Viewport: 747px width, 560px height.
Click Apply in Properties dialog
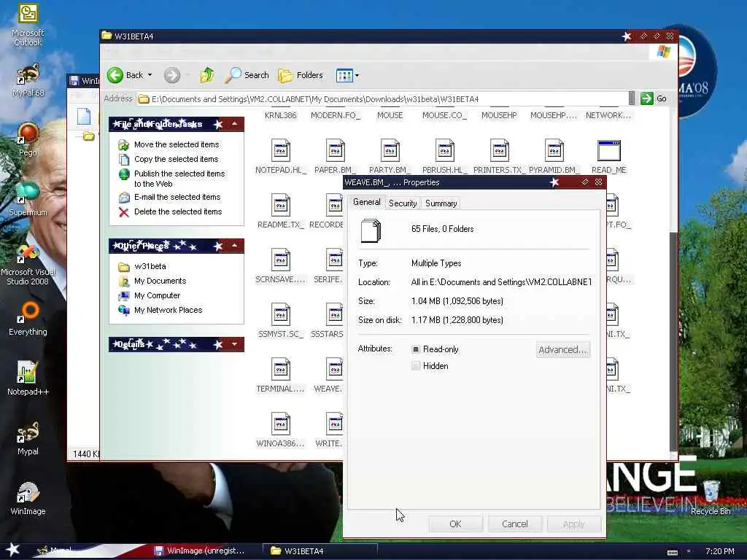click(x=573, y=524)
